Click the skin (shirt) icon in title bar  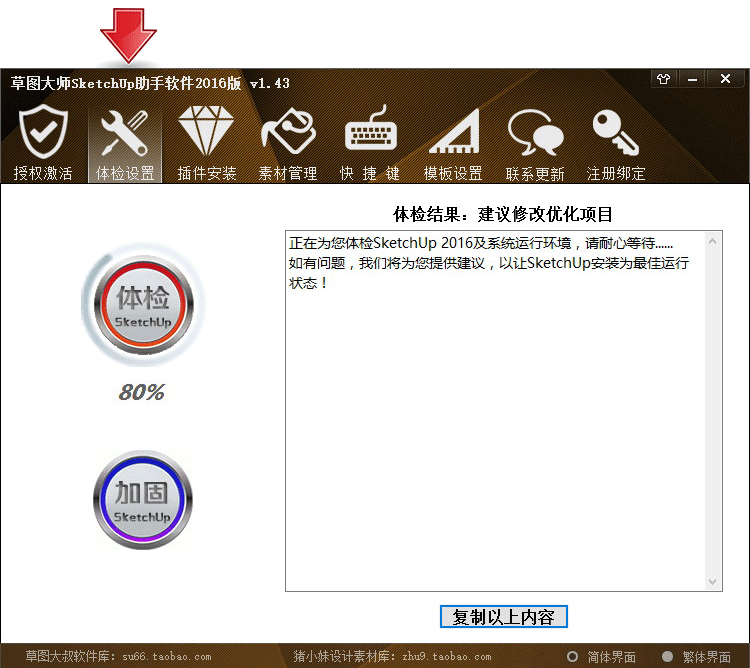coord(663,79)
